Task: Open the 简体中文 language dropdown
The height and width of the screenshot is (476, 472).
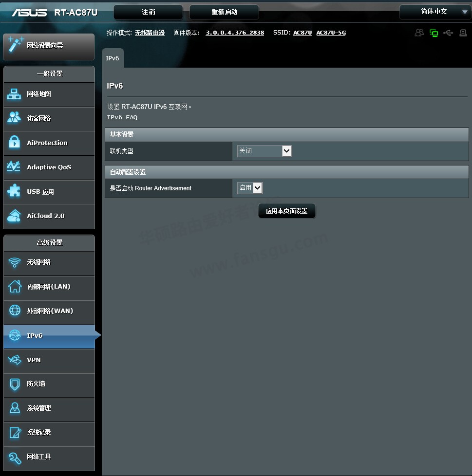Action: point(435,12)
